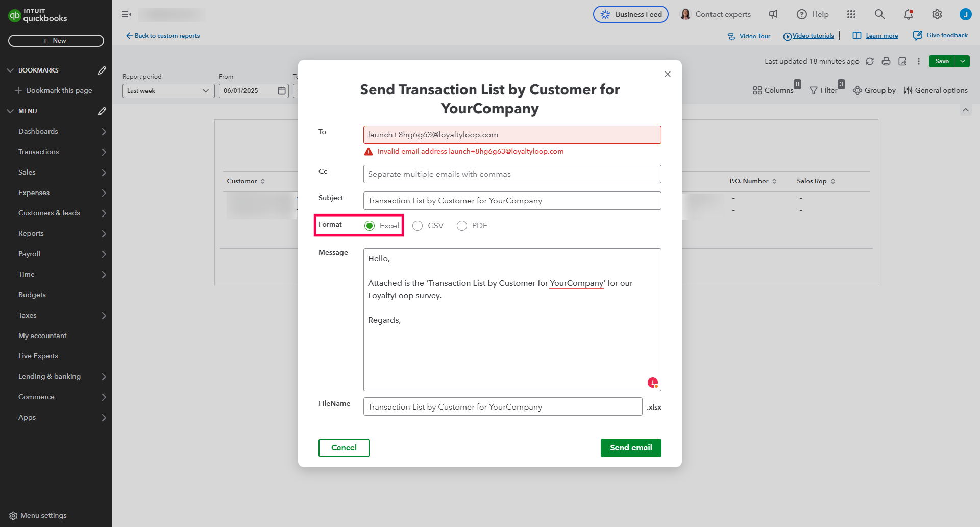Collapse the report options panel chevron

(x=965, y=110)
